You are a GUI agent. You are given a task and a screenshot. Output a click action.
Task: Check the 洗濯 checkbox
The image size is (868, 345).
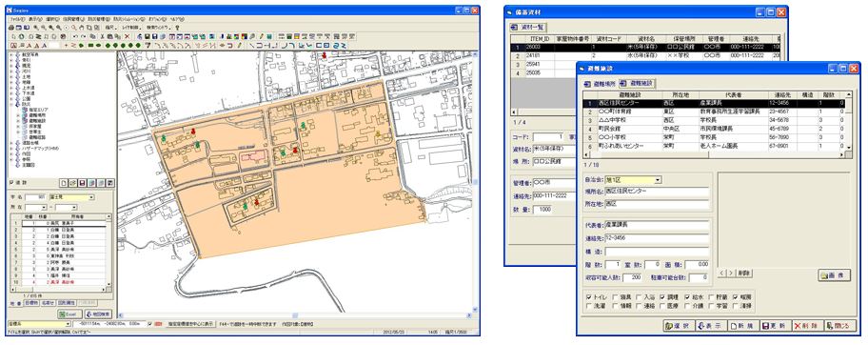coord(588,306)
